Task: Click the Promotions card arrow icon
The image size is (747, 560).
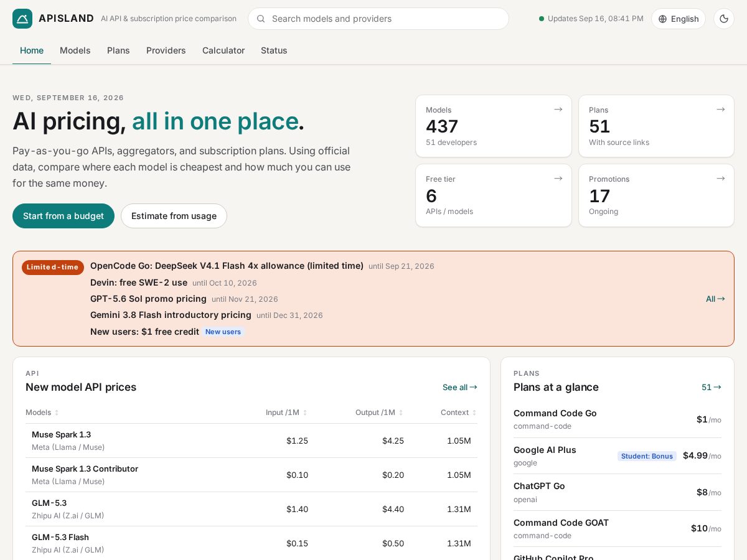Action: [x=721, y=179]
